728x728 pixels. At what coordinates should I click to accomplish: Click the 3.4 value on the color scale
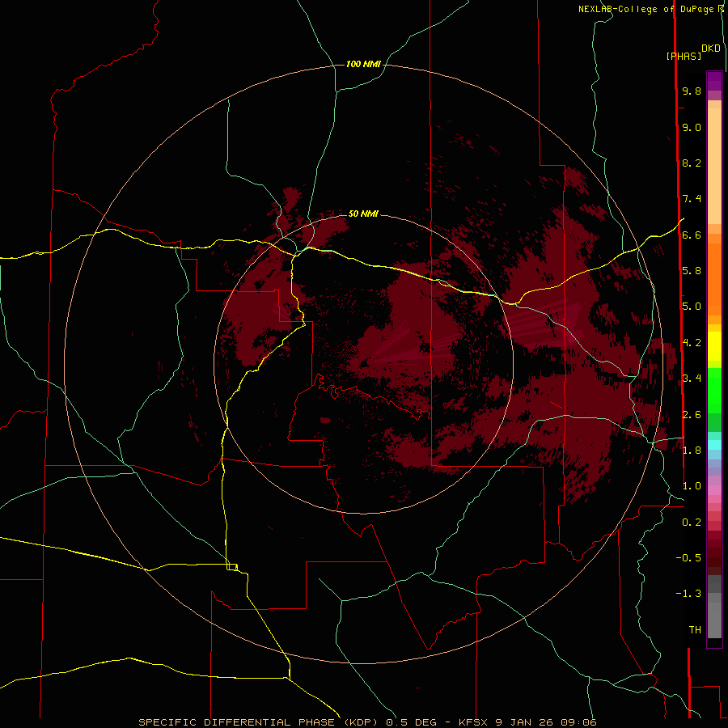point(692,379)
